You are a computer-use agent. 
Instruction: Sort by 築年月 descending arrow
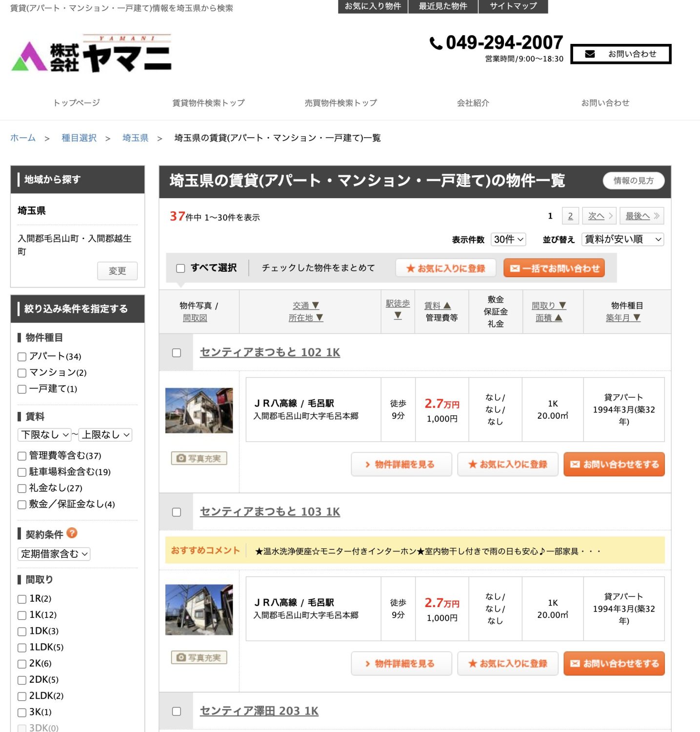637,318
